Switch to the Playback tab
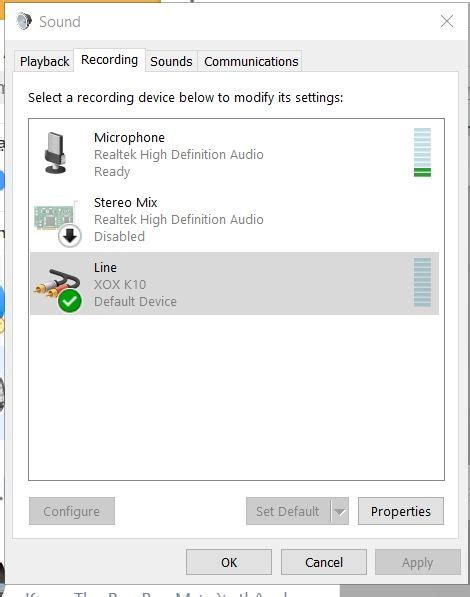 coord(44,61)
